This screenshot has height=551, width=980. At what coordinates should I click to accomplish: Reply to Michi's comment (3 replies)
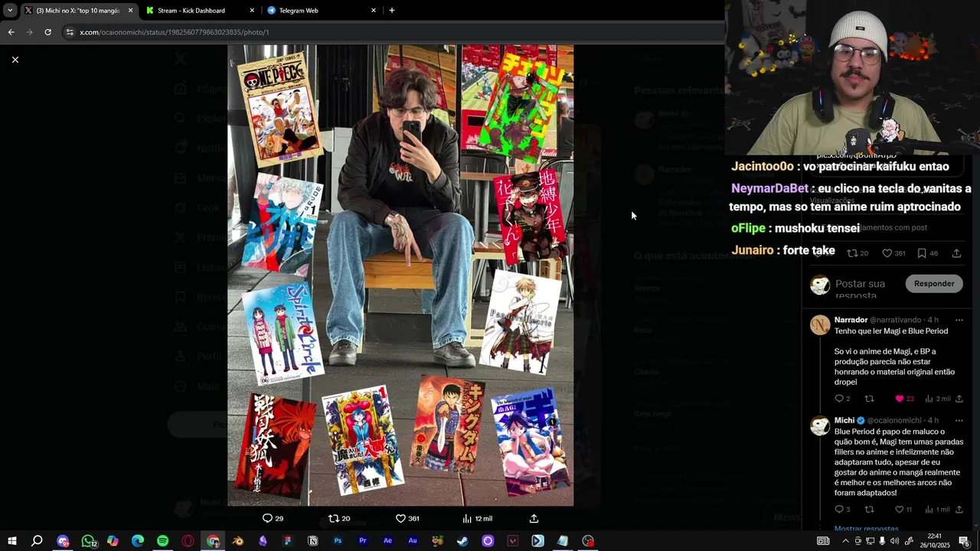click(842, 510)
